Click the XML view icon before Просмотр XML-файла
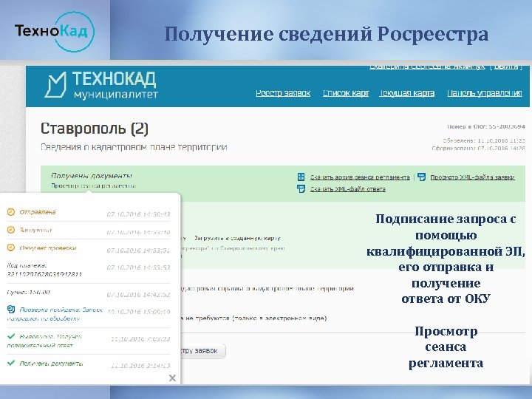Viewport: 532px width, 399px height. [421, 177]
